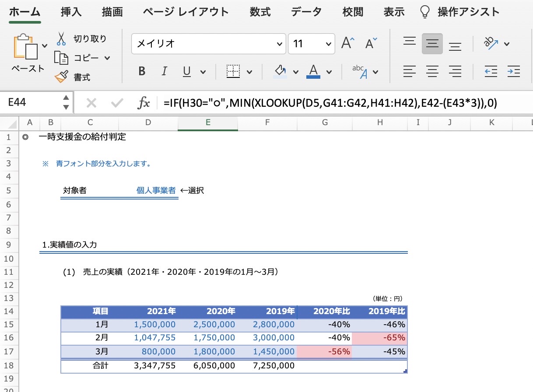Open the メイリオ font name dropdown
The width and height of the screenshot is (533, 392).
[x=209, y=43]
